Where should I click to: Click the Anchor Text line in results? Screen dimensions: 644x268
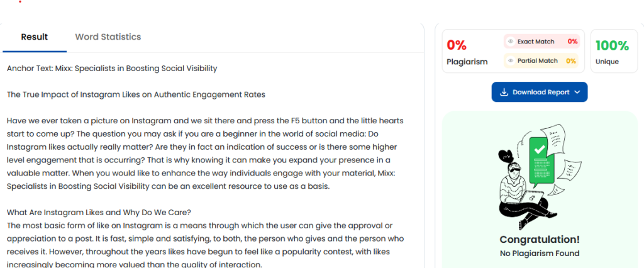tap(112, 68)
